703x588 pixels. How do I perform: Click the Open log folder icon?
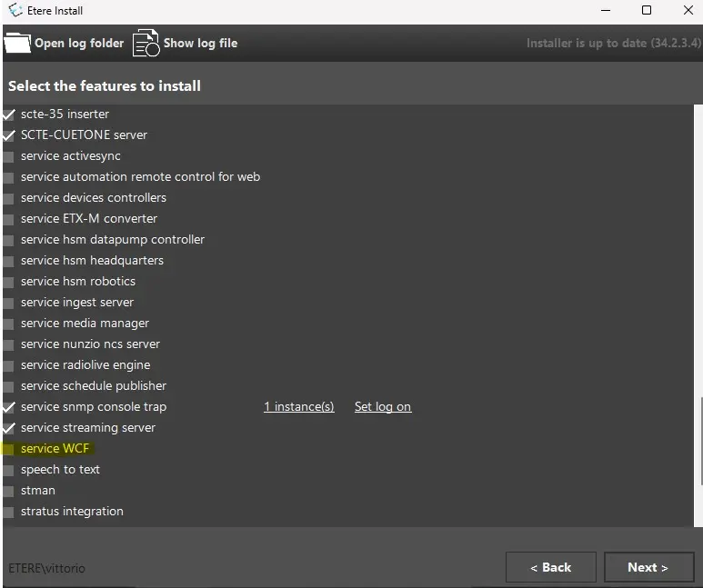click(17, 43)
